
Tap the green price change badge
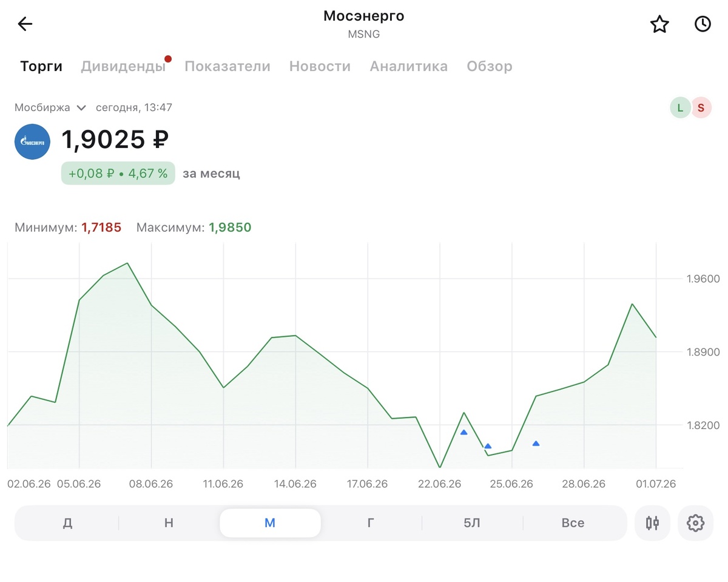click(x=118, y=174)
